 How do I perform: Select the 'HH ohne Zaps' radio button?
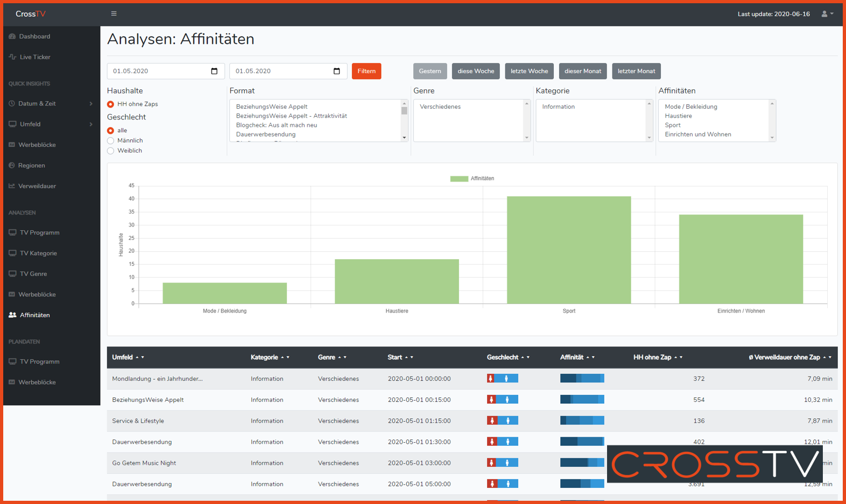pyautogui.click(x=110, y=104)
